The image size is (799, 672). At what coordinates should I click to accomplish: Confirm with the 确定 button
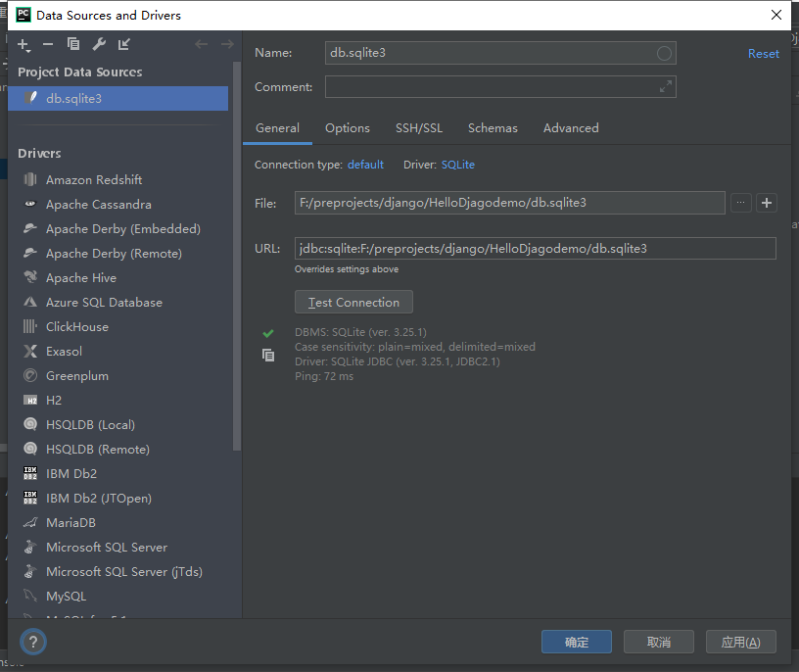click(577, 642)
